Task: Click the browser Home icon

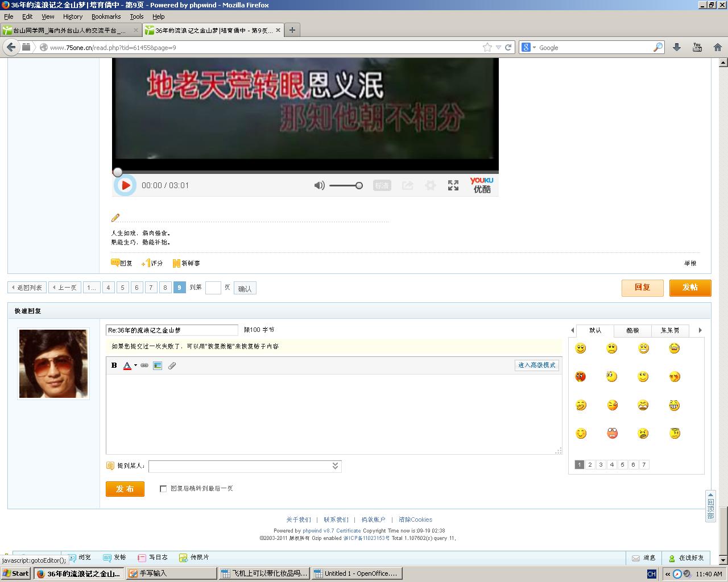Action: click(x=718, y=47)
